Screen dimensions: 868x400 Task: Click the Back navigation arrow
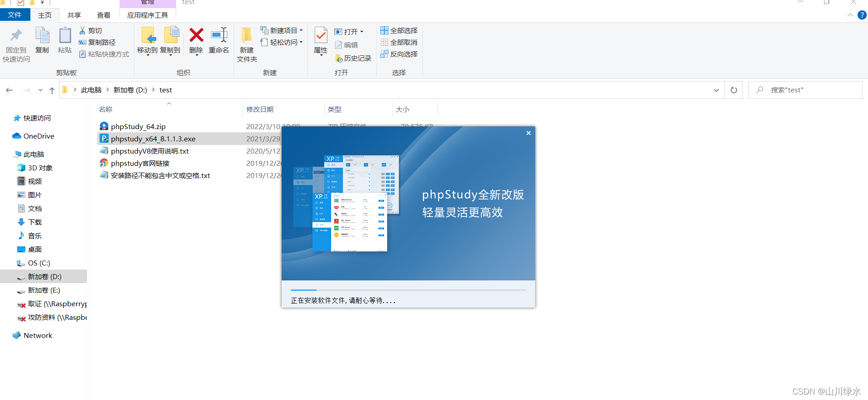(x=10, y=90)
